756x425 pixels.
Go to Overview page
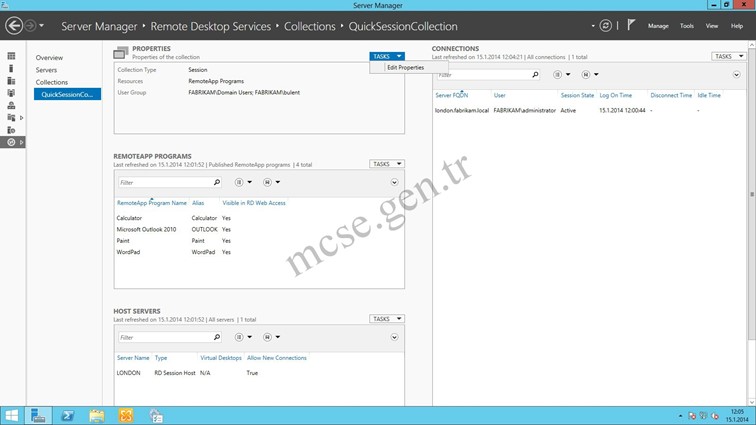(49, 57)
